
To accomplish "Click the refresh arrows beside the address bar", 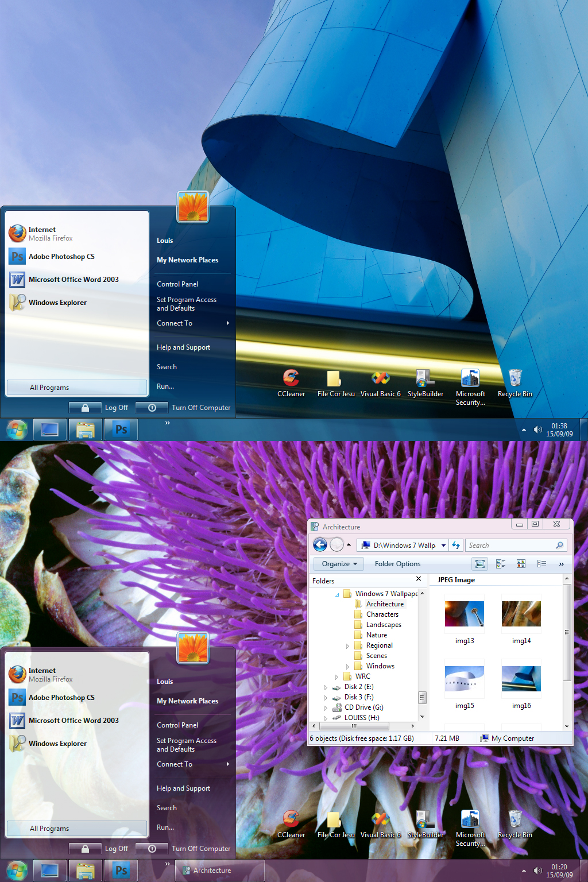I will 455,545.
